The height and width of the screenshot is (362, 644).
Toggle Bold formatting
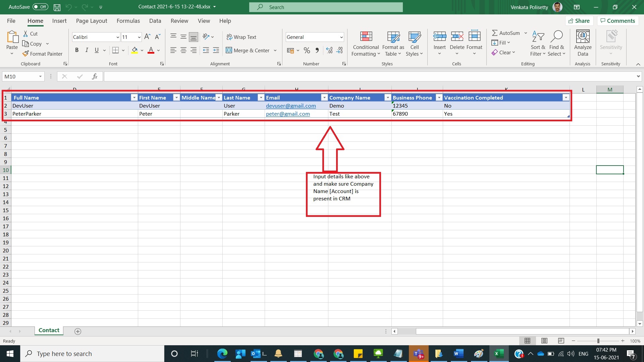click(x=77, y=50)
